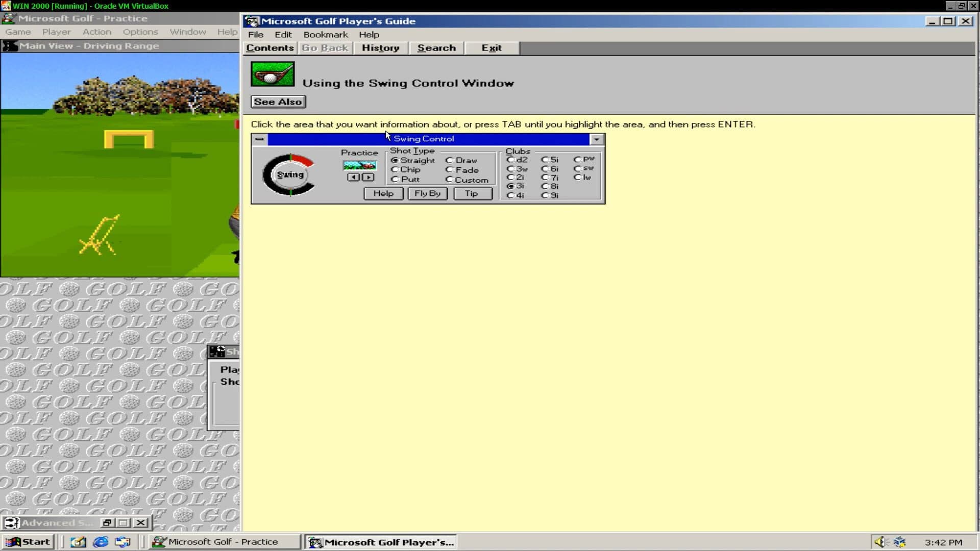Open the File menu in Player's Guide
Image resolution: width=980 pixels, height=551 pixels.
[x=255, y=35]
